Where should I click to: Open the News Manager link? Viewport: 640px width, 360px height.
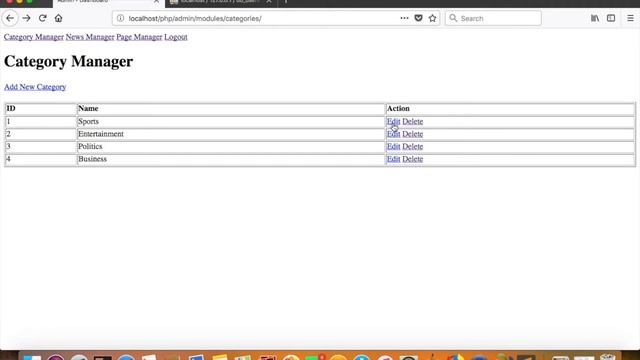pyautogui.click(x=90, y=37)
